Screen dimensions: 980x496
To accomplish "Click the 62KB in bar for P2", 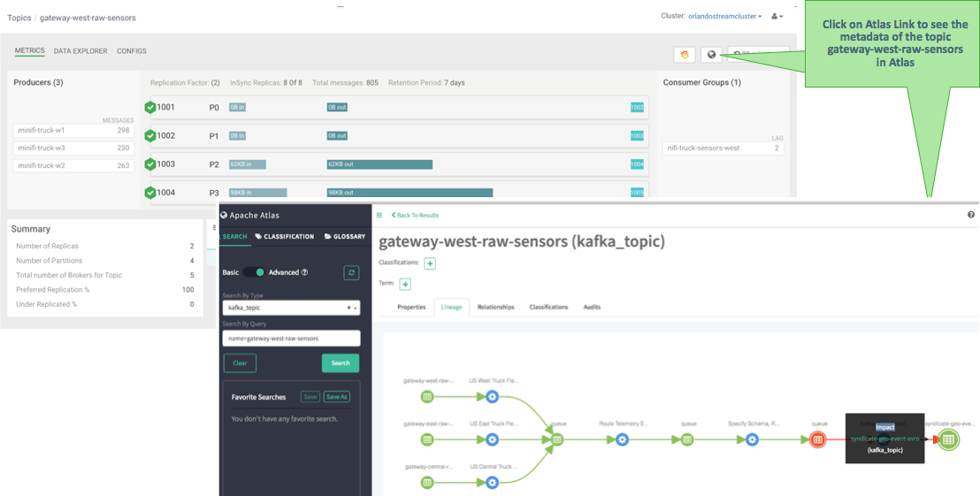I will click(248, 164).
